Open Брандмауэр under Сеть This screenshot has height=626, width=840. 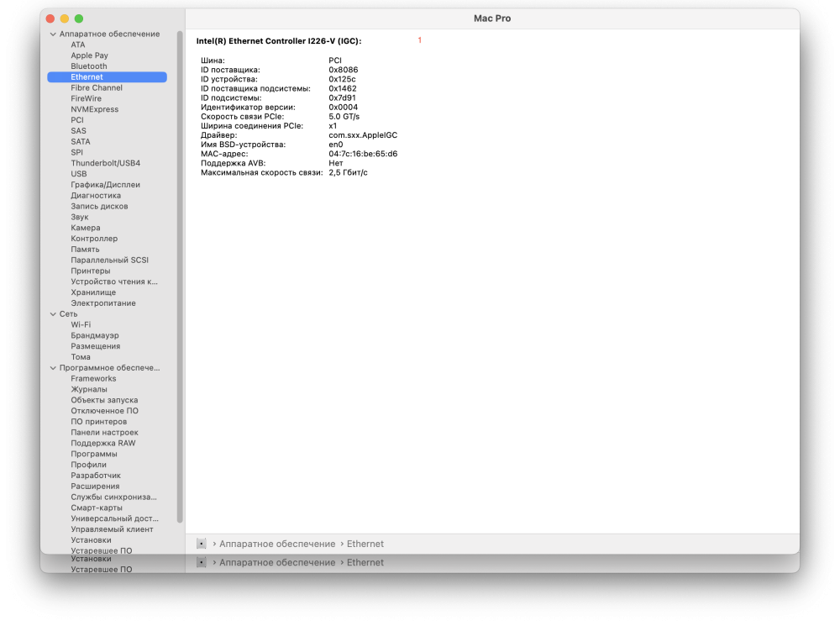95,335
